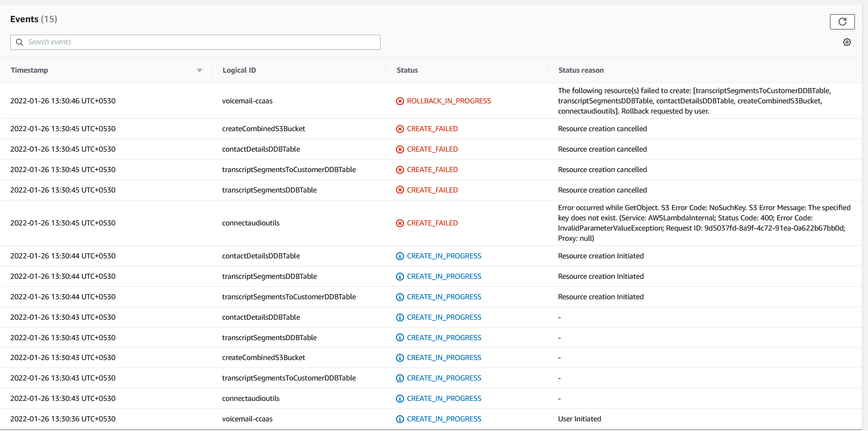Click the Status reason column header
The image size is (868, 431).
tap(581, 70)
